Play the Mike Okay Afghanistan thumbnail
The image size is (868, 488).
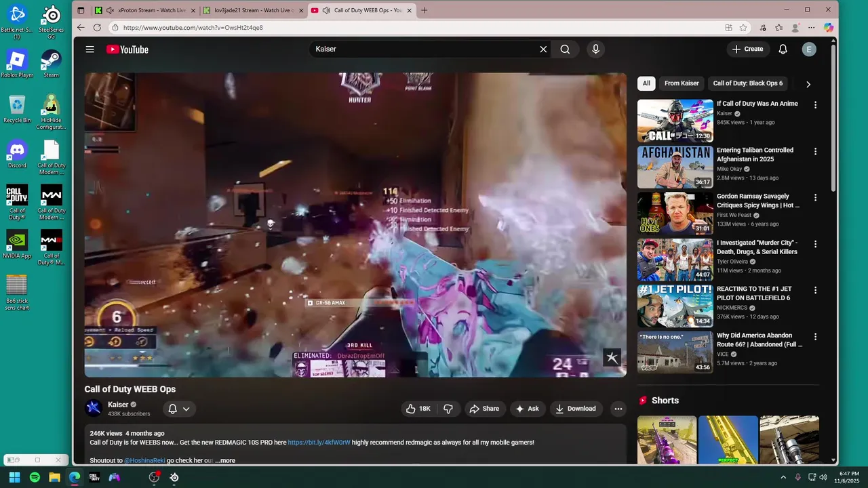click(x=675, y=167)
